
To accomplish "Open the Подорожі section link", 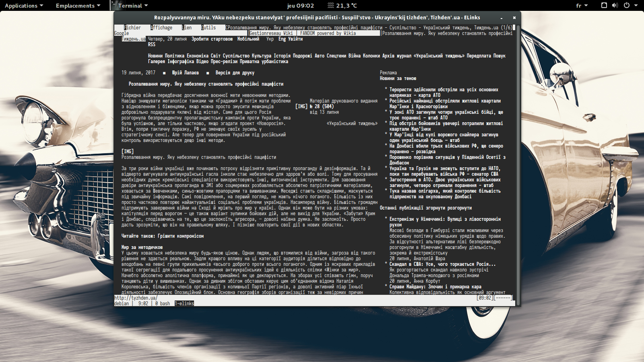I will [303, 56].
